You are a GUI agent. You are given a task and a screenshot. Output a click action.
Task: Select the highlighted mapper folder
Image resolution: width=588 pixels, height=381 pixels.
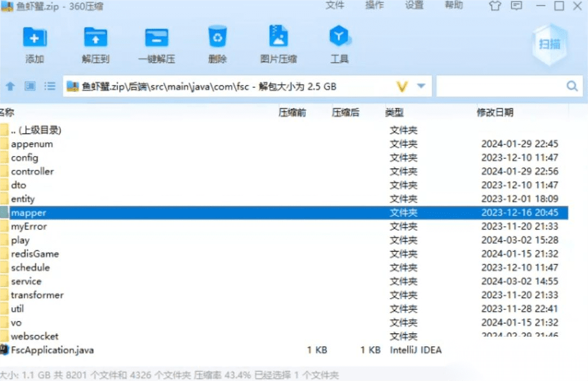coord(284,212)
